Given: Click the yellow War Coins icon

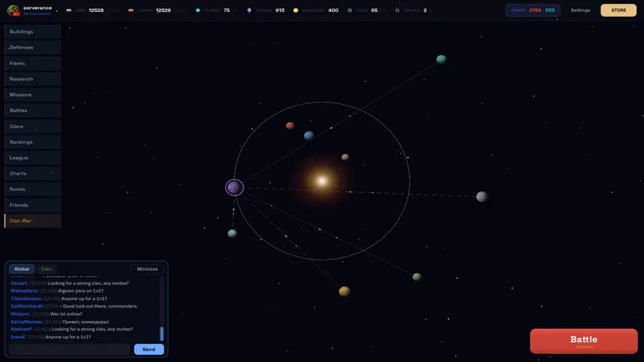Looking at the screenshot, I should coord(296,10).
